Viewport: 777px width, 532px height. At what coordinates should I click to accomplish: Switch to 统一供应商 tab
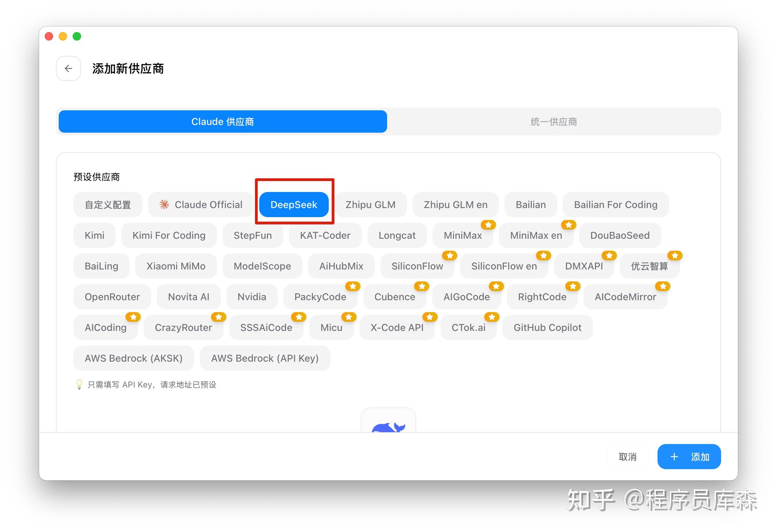pyautogui.click(x=554, y=121)
